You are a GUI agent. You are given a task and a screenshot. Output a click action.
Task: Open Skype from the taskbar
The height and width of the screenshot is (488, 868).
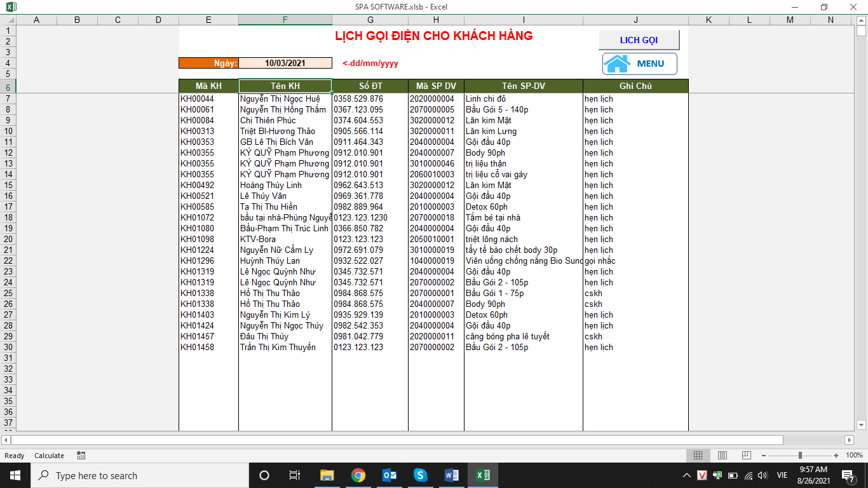(x=421, y=475)
